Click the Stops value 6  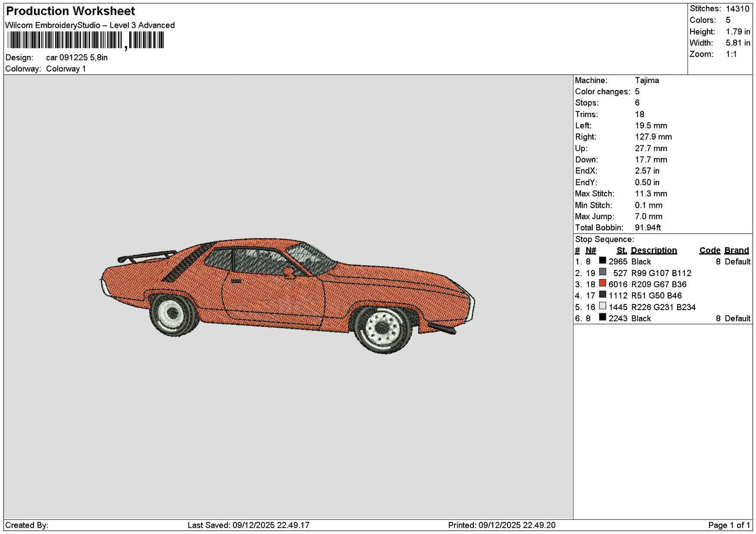(637, 103)
